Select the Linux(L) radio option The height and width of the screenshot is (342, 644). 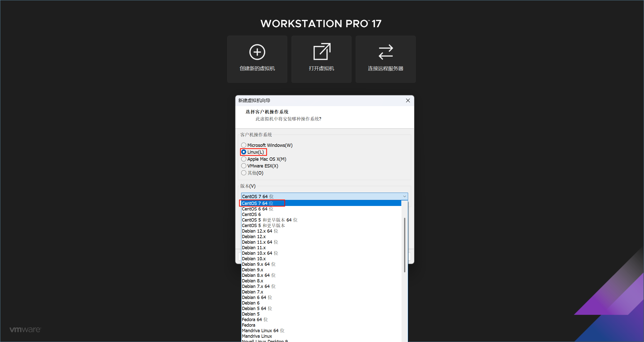pyautogui.click(x=244, y=152)
